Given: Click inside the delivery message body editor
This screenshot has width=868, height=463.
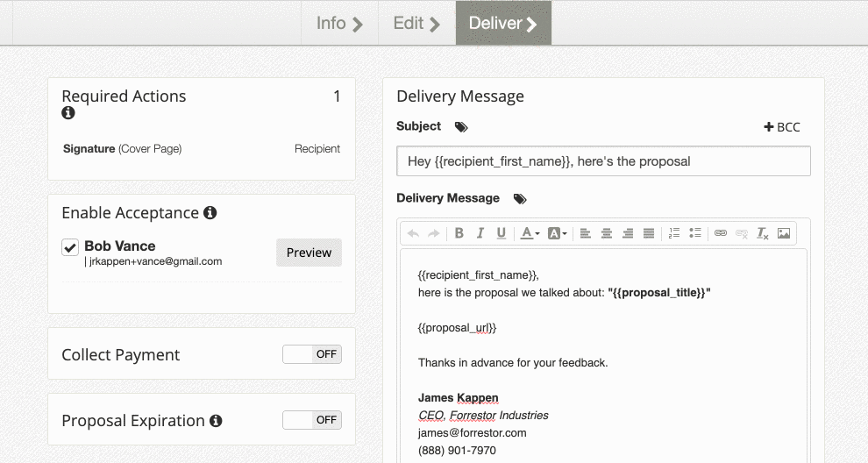Looking at the screenshot, I should (603, 354).
